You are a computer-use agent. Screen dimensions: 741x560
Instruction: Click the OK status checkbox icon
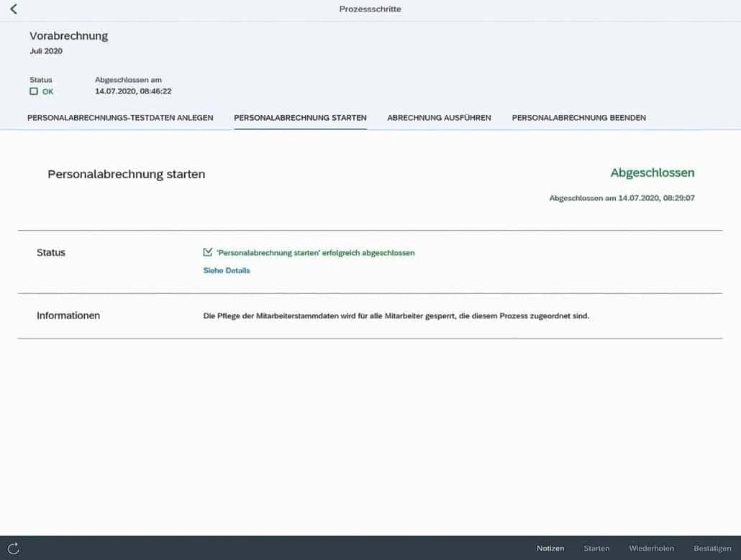(x=33, y=91)
